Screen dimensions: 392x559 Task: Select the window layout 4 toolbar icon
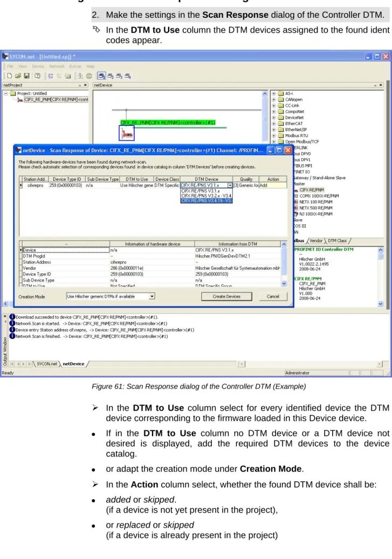[128, 76]
